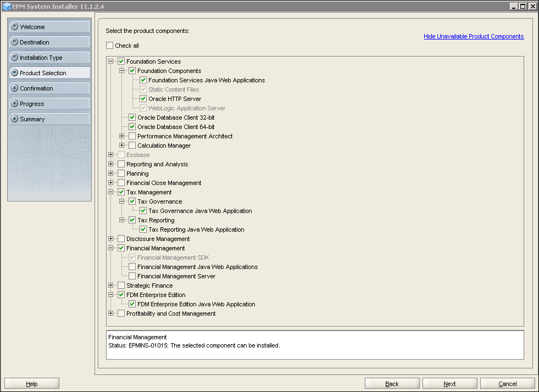Collapse the Foundation Services tree node
Image resolution: width=539 pixels, height=392 pixels.
(110, 61)
